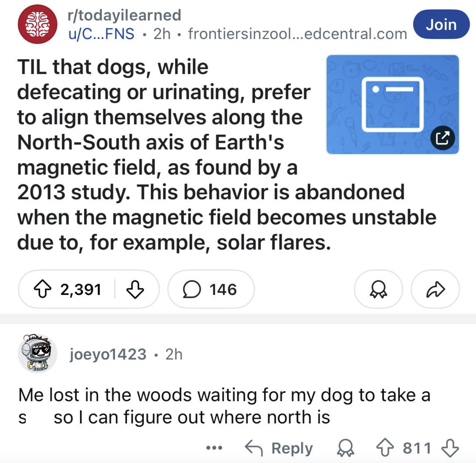The width and height of the screenshot is (476, 463).
Task: Open the external article link thumbnail
Action: click(x=392, y=104)
